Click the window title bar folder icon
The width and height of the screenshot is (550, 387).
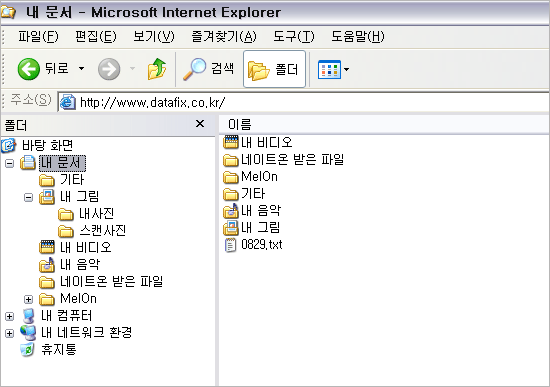click(8, 12)
